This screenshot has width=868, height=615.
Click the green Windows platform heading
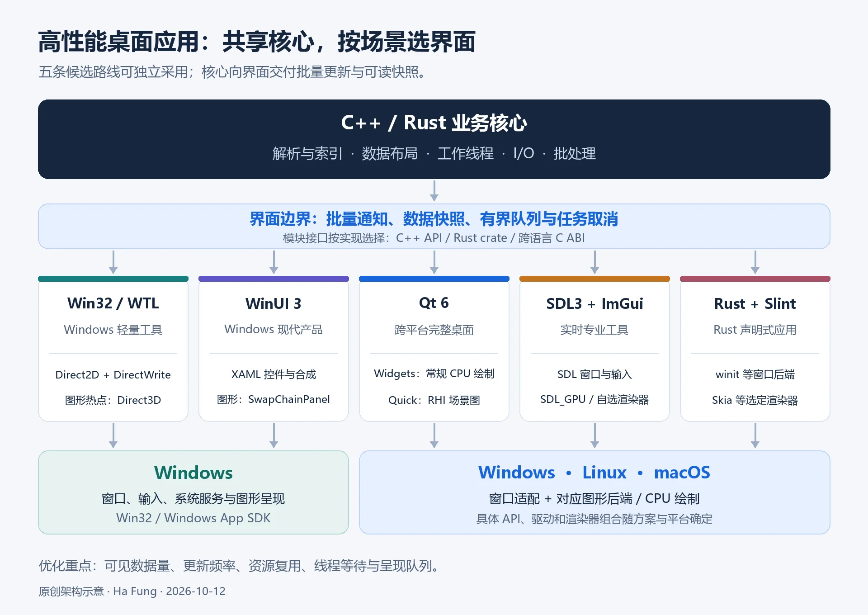[x=193, y=473]
